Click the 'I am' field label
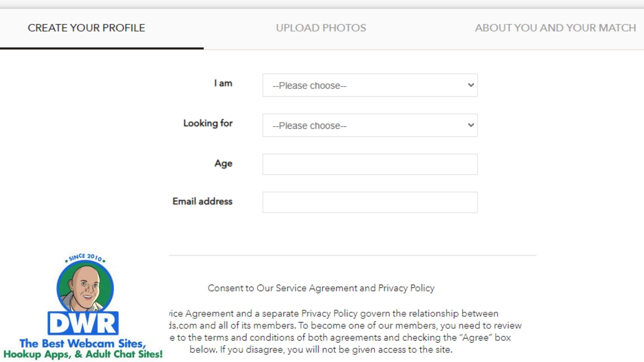 pyautogui.click(x=223, y=83)
